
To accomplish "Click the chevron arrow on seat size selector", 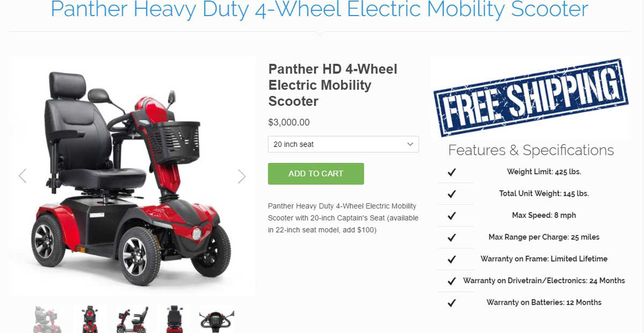I will click(x=410, y=144).
